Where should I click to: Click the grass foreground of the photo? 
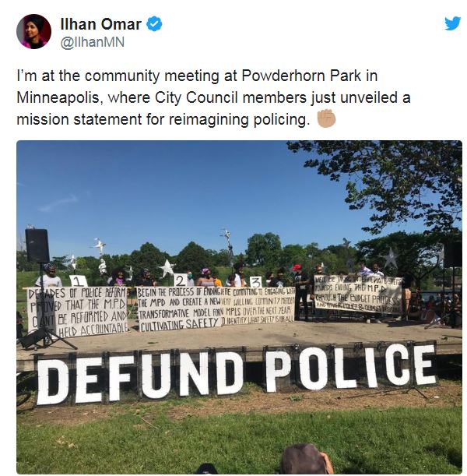[239, 439]
